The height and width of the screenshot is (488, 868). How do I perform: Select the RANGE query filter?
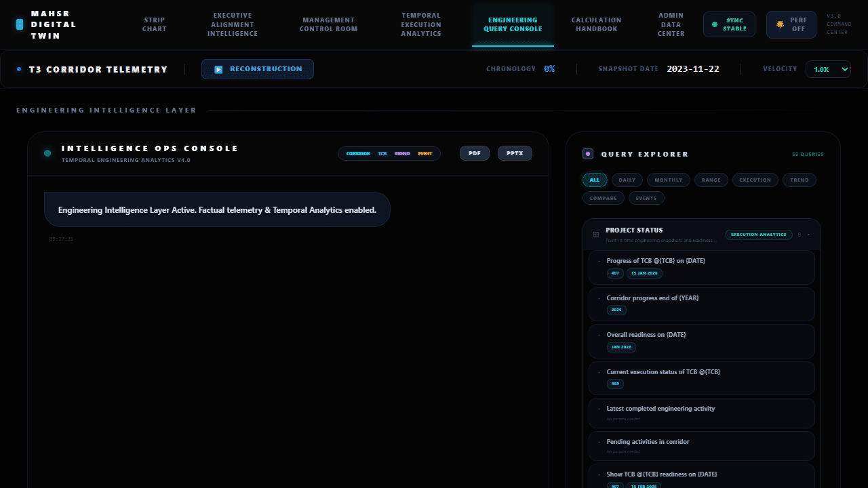coord(711,180)
